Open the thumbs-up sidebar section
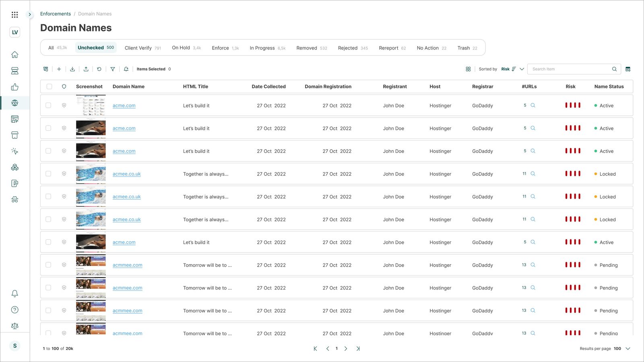This screenshot has height=362, width=644. pos(15,87)
